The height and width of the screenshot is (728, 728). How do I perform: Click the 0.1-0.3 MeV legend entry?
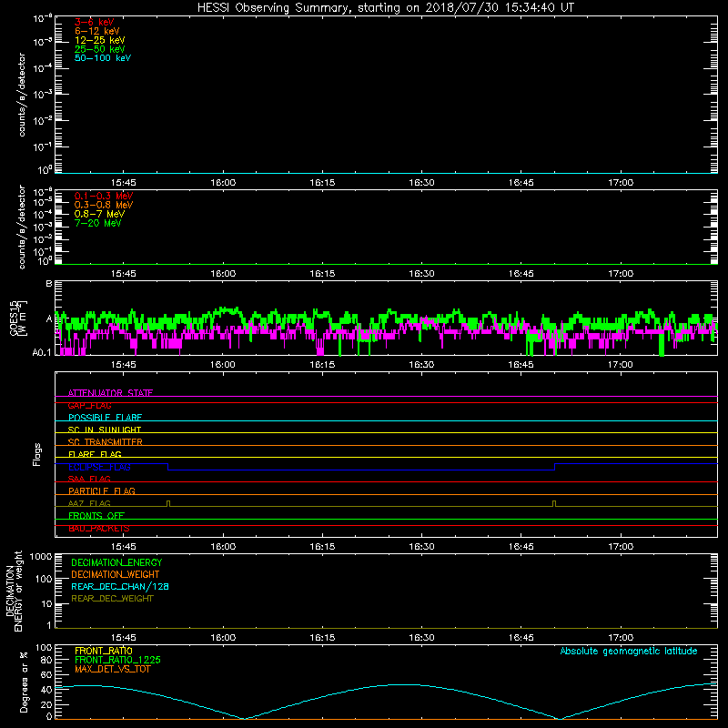pos(104,196)
